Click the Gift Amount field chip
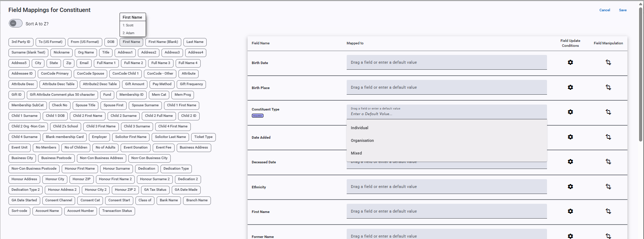 point(135,84)
